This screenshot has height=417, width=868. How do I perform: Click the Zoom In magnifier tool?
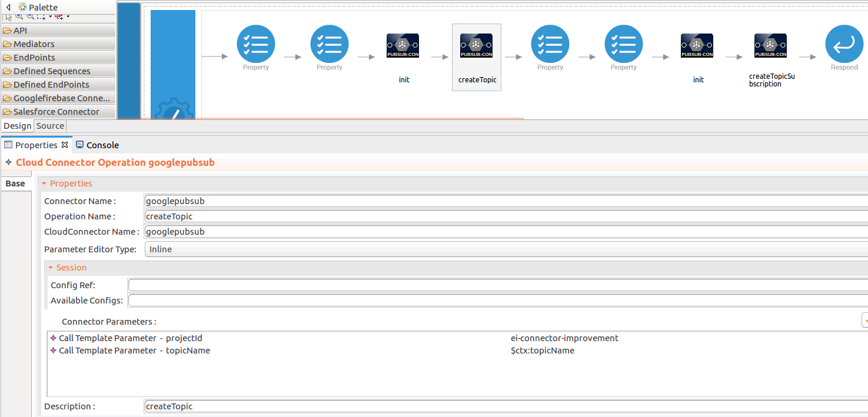click(20, 17)
